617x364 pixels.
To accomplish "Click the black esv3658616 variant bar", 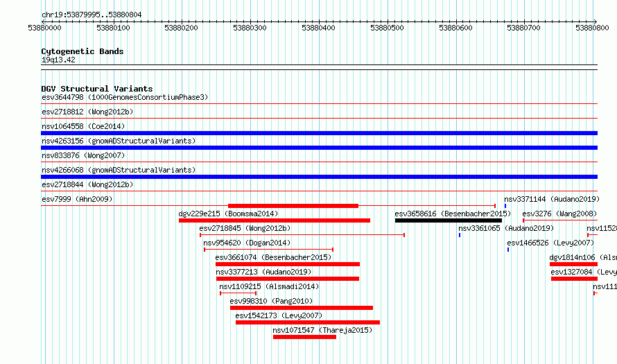I will 448,220.
